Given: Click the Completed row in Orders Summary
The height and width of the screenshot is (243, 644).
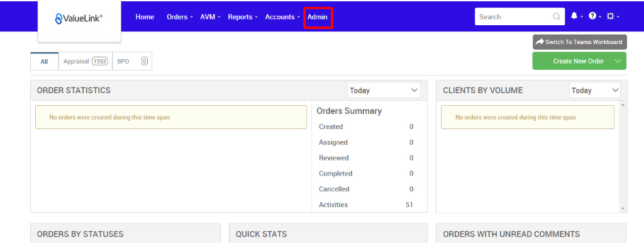Looking at the screenshot, I should click(366, 174).
